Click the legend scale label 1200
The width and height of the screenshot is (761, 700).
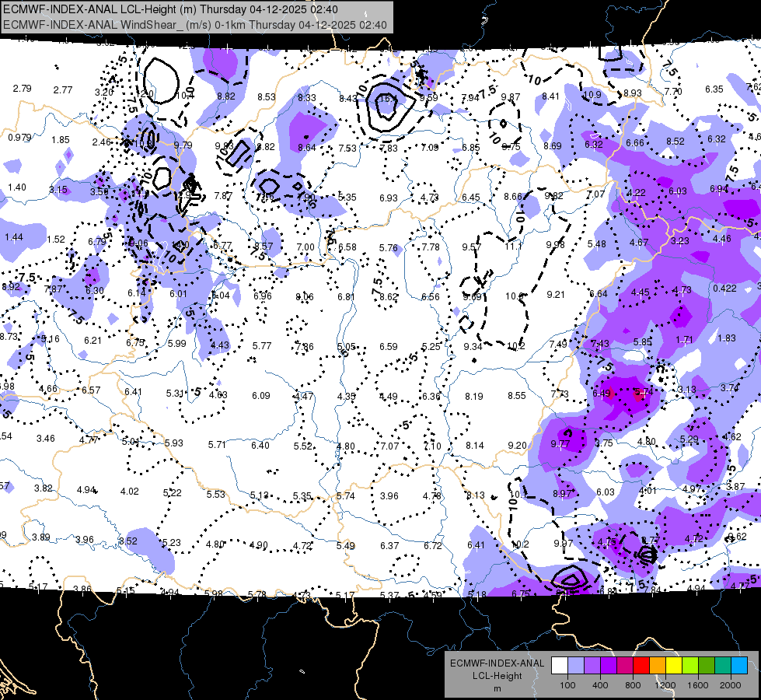tap(665, 685)
